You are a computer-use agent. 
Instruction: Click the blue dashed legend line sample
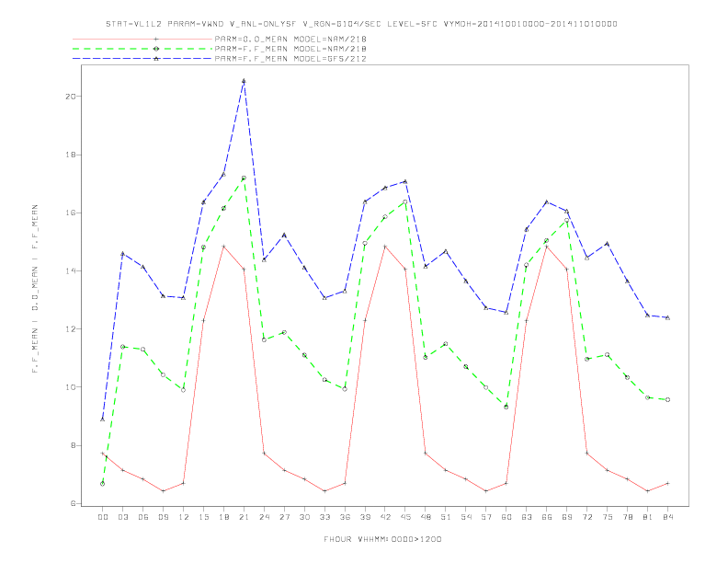tap(142, 59)
